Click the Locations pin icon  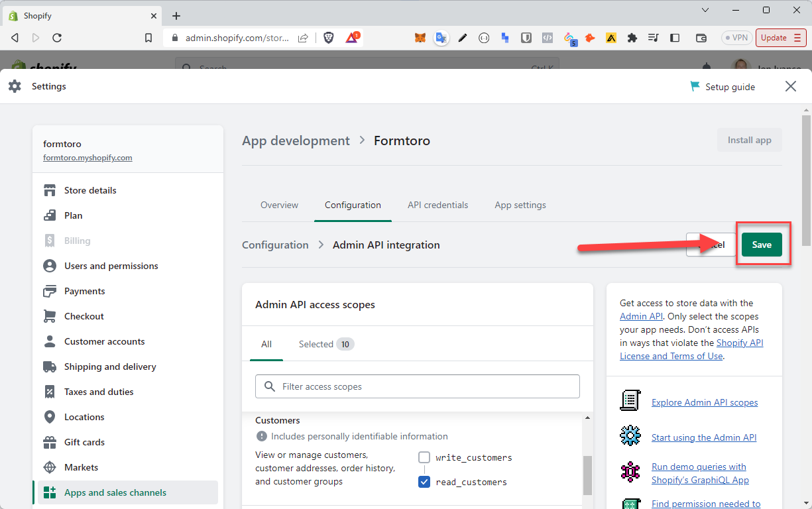pos(50,417)
